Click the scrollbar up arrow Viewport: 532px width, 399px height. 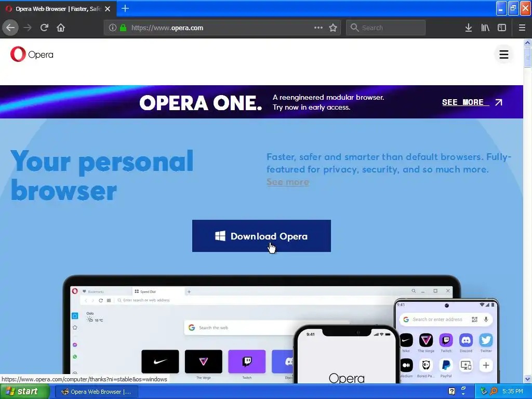pyautogui.click(x=527, y=43)
